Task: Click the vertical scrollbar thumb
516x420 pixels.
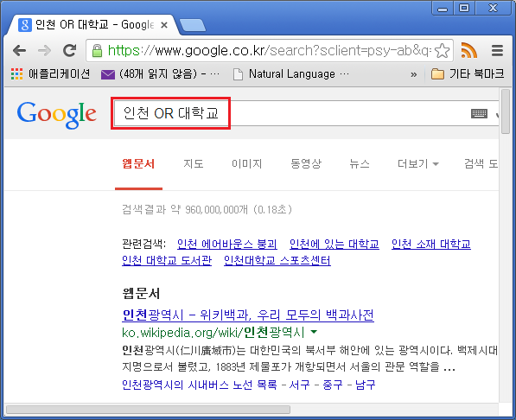Action: pyautogui.click(x=506, y=111)
